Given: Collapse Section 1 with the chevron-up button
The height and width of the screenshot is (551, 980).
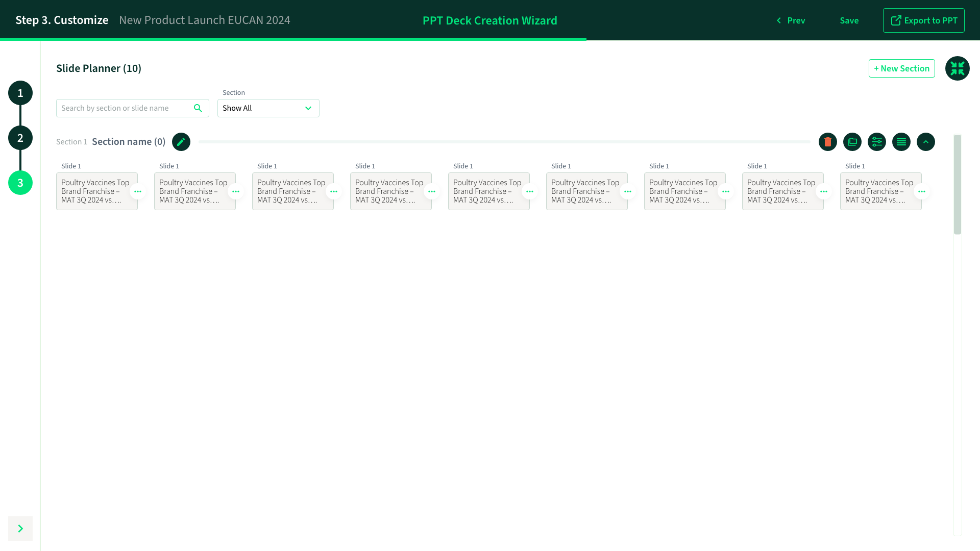Looking at the screenshot, I should [926, 142].
